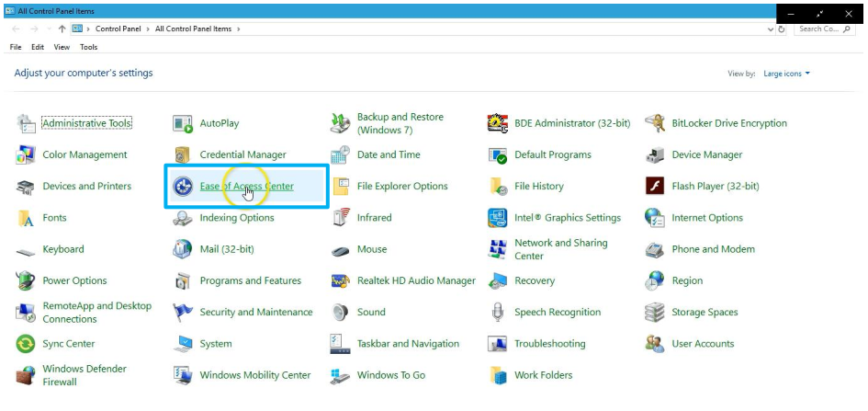Click the Refresh button beside address bar
This screenshot has height=411, width=868.
point(782,29)
